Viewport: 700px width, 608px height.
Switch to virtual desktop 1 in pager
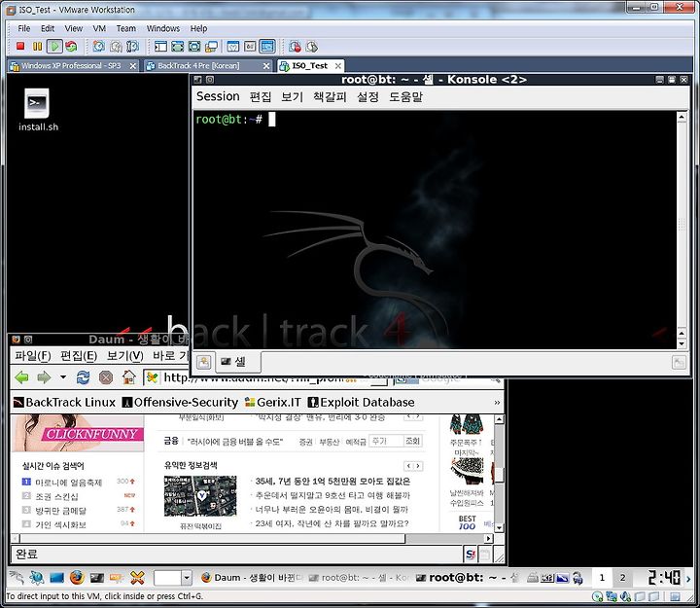click(x=602, y=578)
